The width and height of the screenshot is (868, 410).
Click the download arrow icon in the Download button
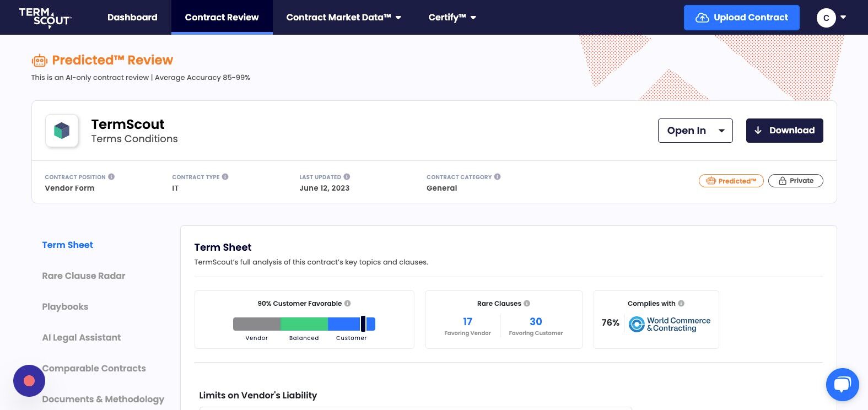pyautogui.click(x=758, y=131)
